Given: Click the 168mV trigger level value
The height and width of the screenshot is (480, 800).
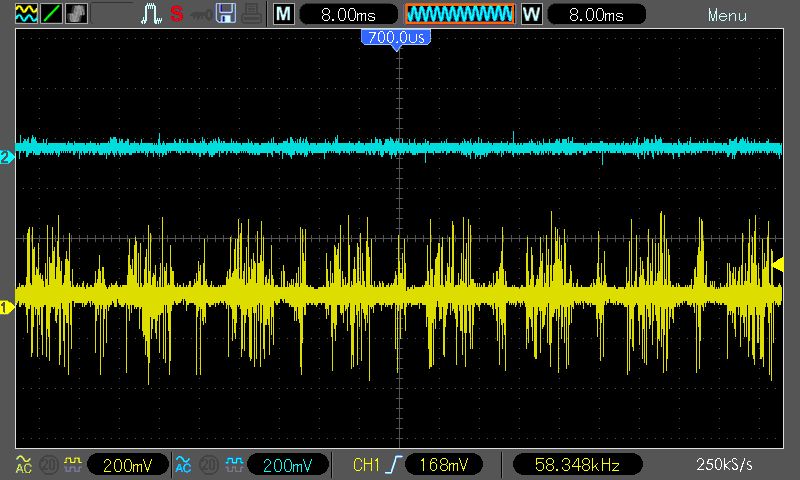Looking at the screenshot, I should tap(443, 465).
